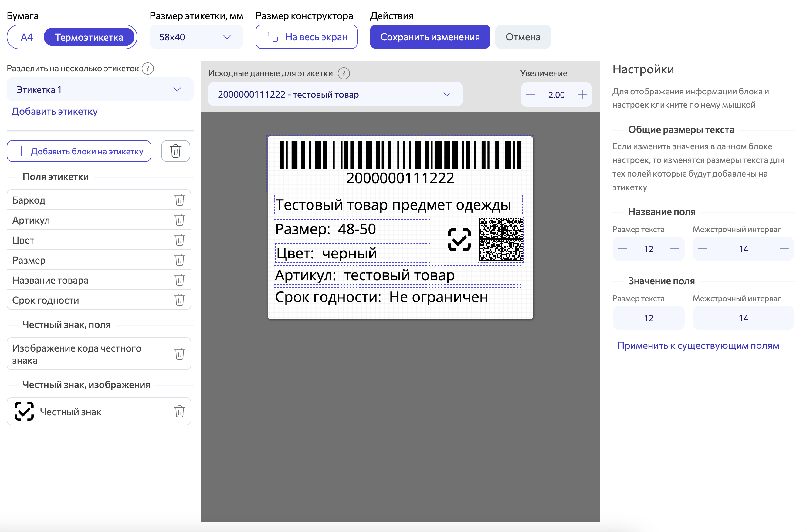The image size is (803, 532).
Task: Decrease text size for Название поля
Action: coord(623,249)
